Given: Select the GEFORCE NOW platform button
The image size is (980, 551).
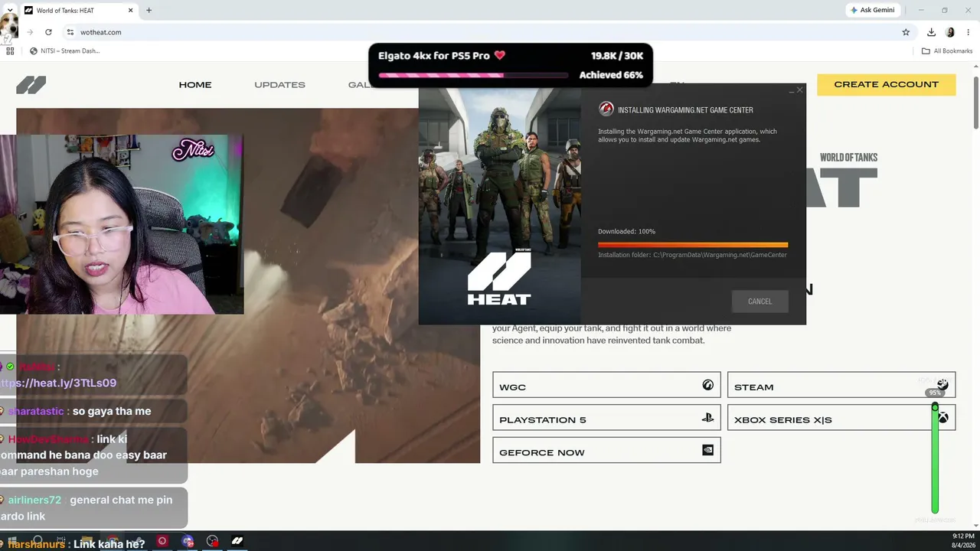Looking at the screenshot, I should coord(606,451).
